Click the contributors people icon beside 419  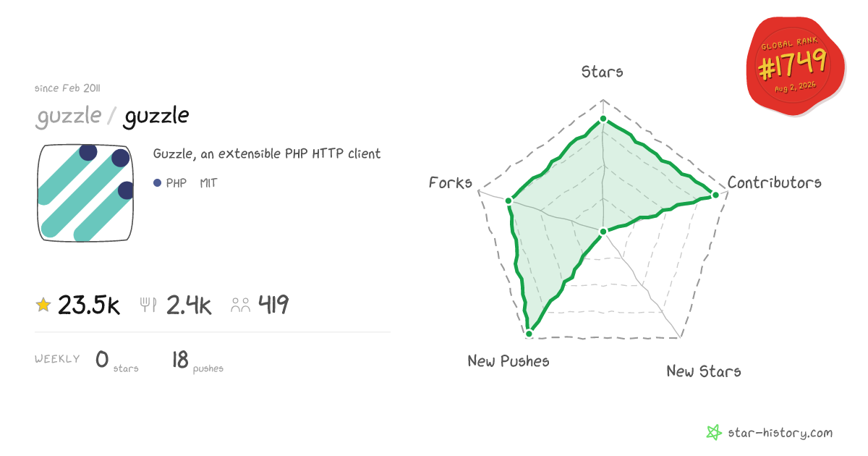click(x=241, y=305)
